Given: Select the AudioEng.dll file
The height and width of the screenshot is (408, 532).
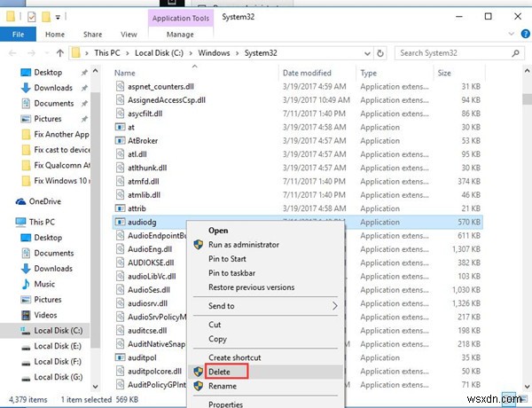Looking at the screenshot, I should click(150, 249).
